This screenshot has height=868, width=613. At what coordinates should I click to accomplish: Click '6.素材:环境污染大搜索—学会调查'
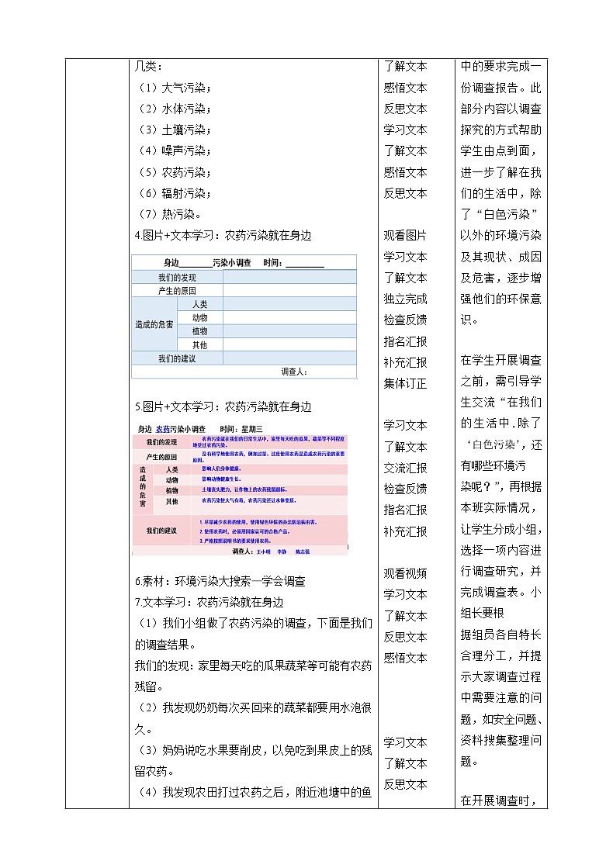[x=220, y=582]
